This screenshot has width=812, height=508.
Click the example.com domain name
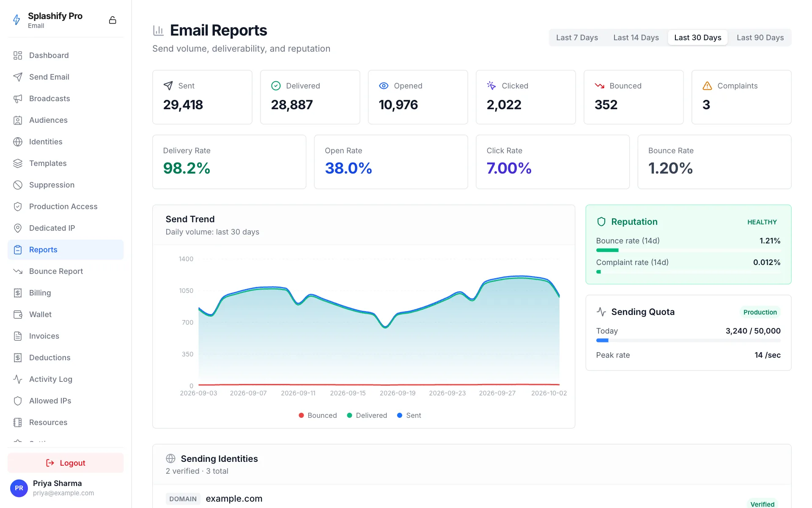pyautogui.click(x=234, y=499)
